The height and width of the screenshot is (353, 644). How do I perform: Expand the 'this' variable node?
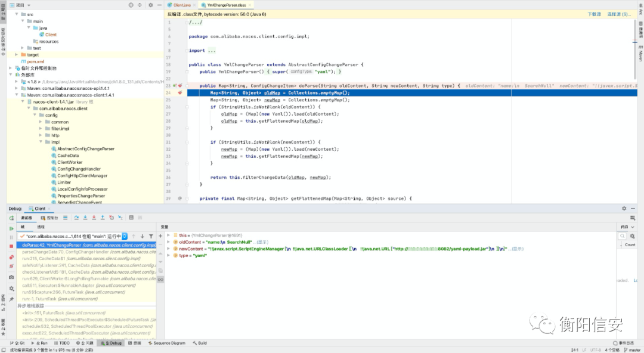(x=168, y=236)
